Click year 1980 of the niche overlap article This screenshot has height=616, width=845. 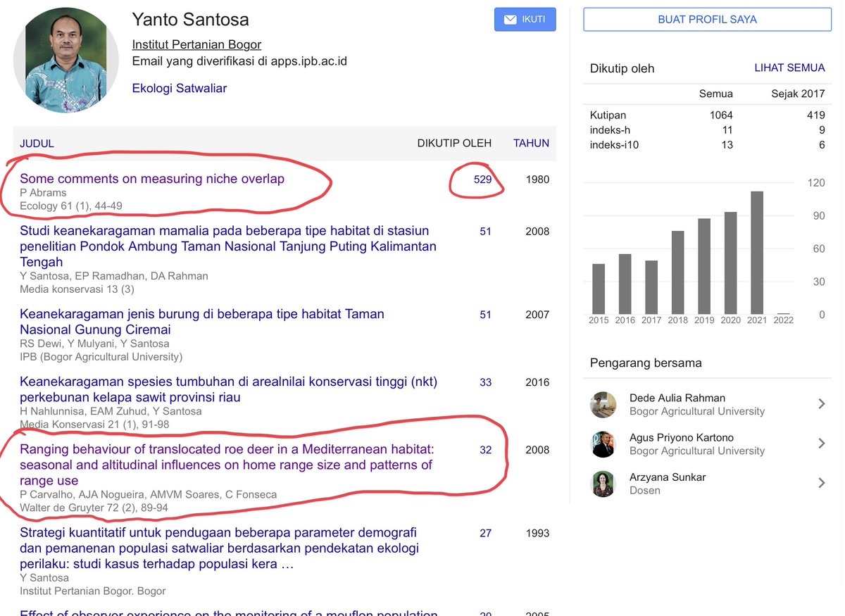coord(537,180)
